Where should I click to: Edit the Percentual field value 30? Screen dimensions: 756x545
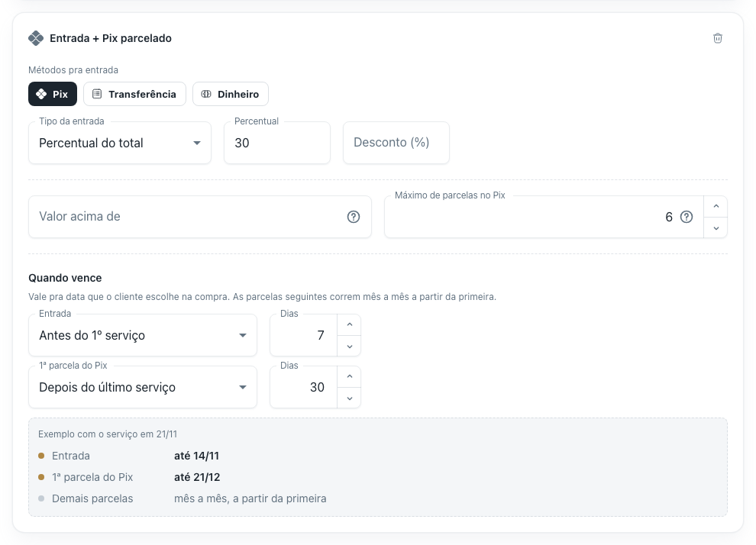point(277,143)
